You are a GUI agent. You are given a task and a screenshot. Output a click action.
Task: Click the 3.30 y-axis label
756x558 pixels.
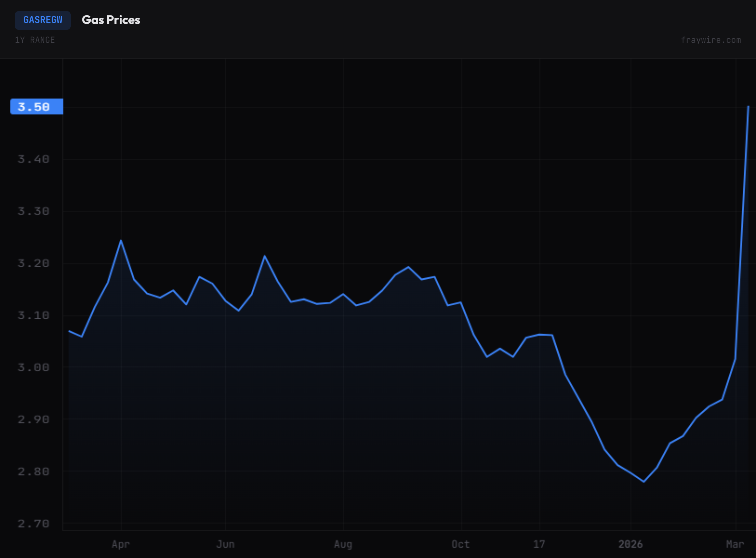coord(33,211)
